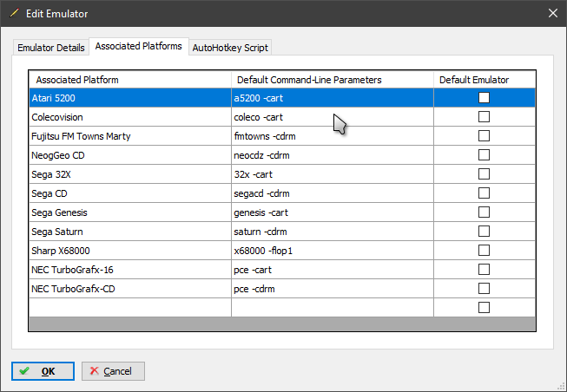Screen dimensions: 567x392
Task: Click the 'a5200 -cart' parameters cell
Action: [x=333, y=98]
